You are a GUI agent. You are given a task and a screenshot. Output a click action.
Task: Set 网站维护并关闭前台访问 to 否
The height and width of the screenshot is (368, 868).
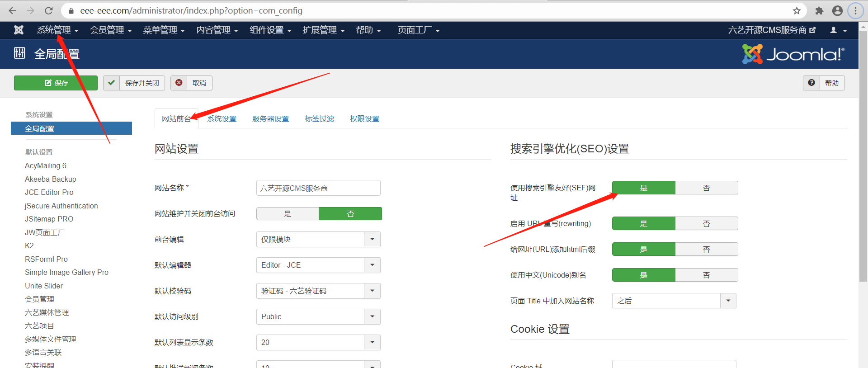[350, 213]
